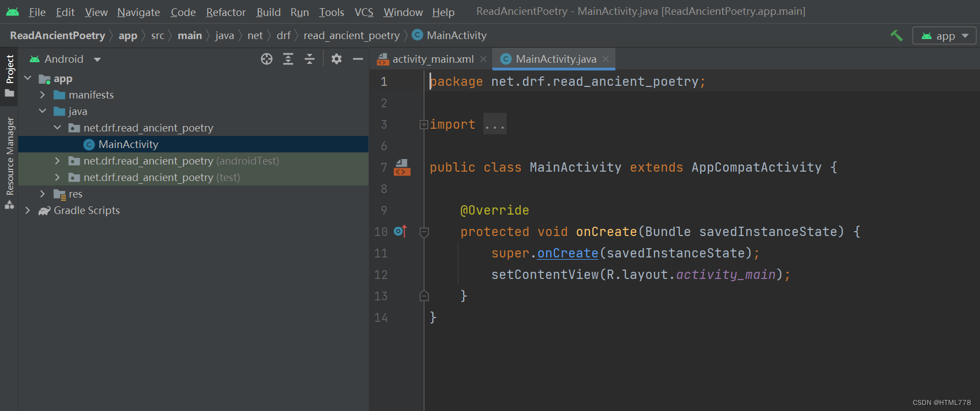The height and width of the screenshot is (411, 980).
Task: Fold the onCreate method at line 10
Action: click(x=424, y=232)
